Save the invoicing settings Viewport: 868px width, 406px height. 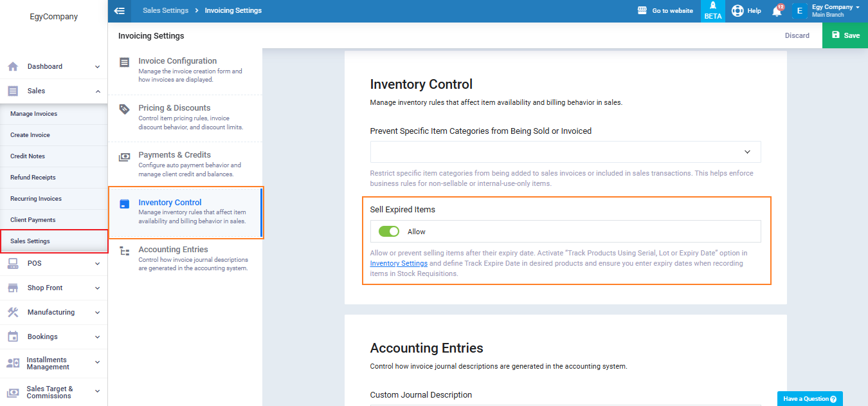point(845,35)
